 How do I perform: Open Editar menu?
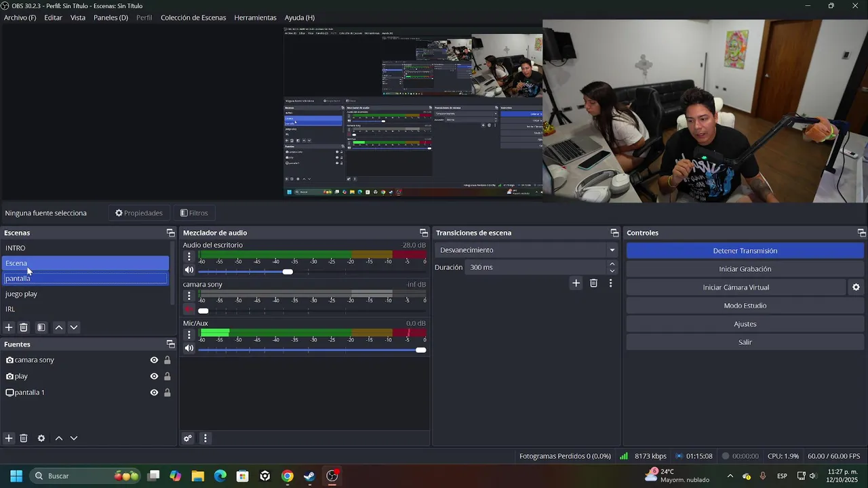tap(53, 18)
